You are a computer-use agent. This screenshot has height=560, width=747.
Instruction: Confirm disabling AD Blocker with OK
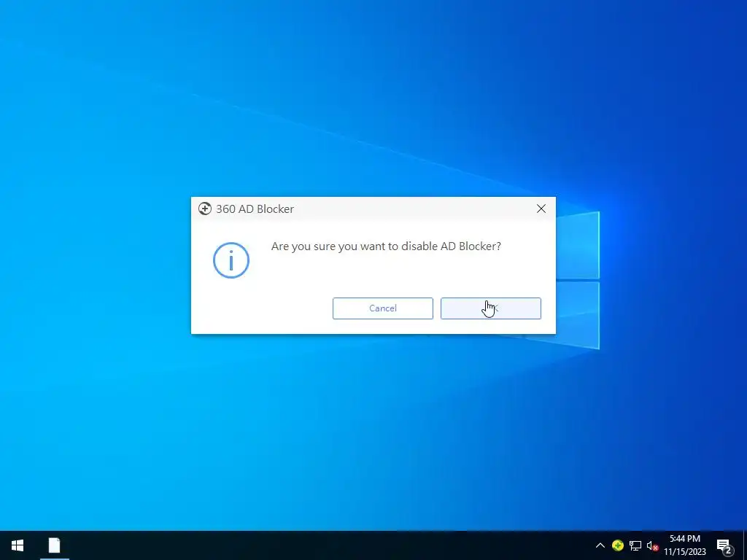[491, 308]
